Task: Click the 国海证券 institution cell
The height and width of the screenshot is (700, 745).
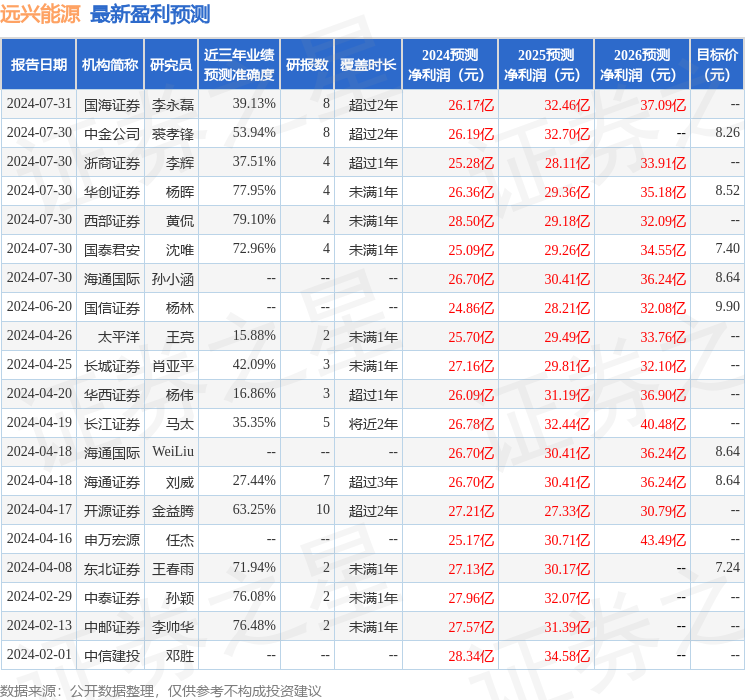Action: [x=112, y=105]
